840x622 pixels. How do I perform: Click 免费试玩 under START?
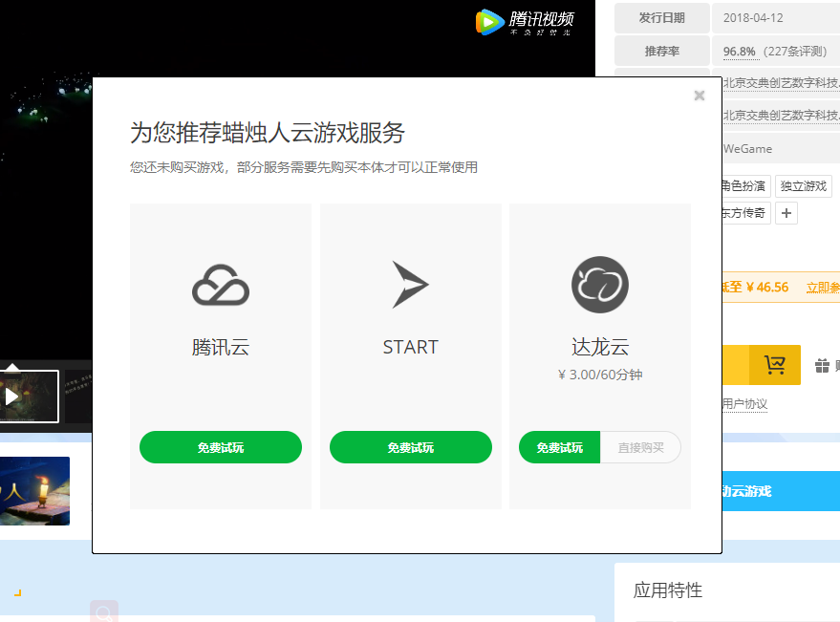pyautogui.click(x=410, y=446)
